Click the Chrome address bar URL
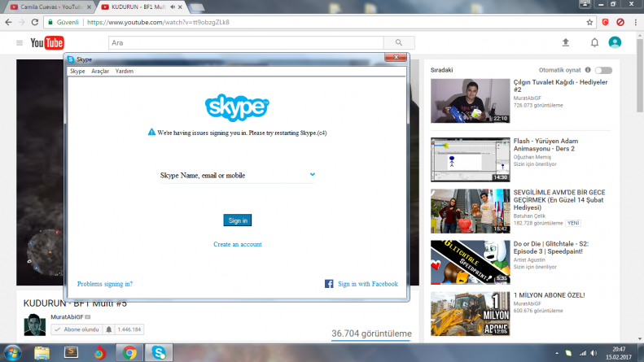This screenshot has height=362, width=644. click(x=158, y=22)
